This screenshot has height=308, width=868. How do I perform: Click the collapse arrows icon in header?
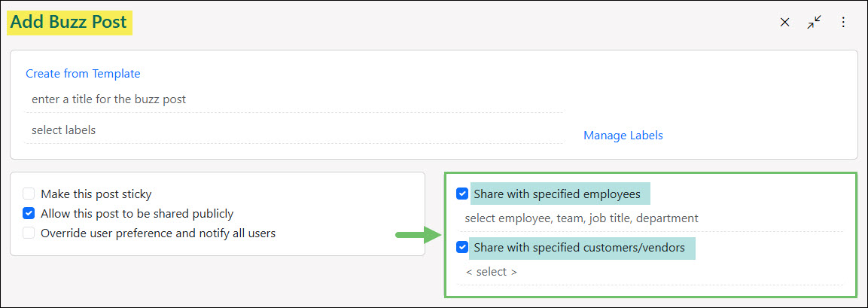point(814,23)
